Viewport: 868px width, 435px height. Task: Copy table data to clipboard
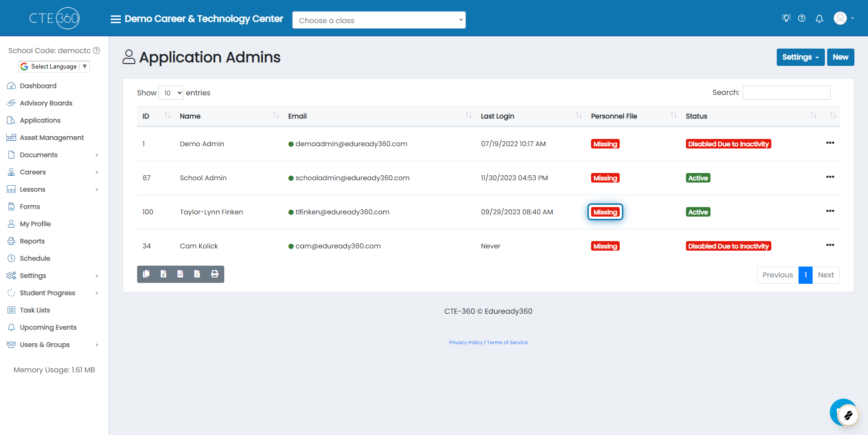146,274
